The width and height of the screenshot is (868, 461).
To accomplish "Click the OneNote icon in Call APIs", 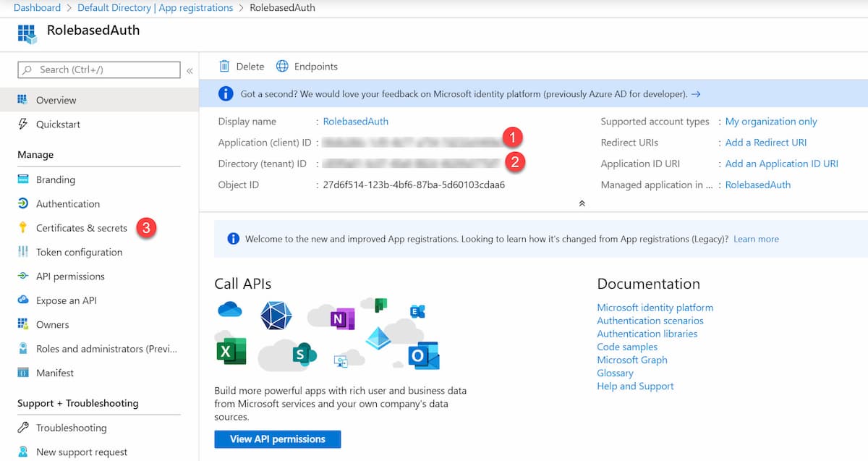I will 342,318.
